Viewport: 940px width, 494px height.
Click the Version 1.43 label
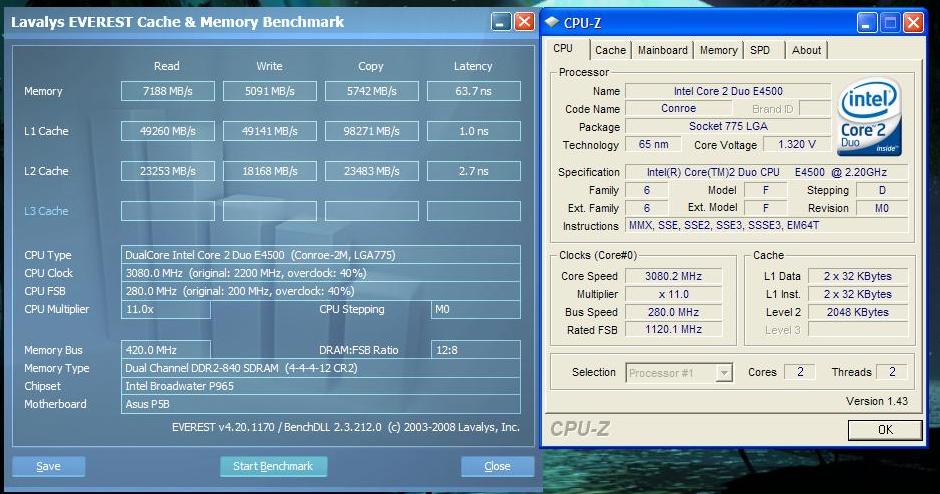[876, 401]
